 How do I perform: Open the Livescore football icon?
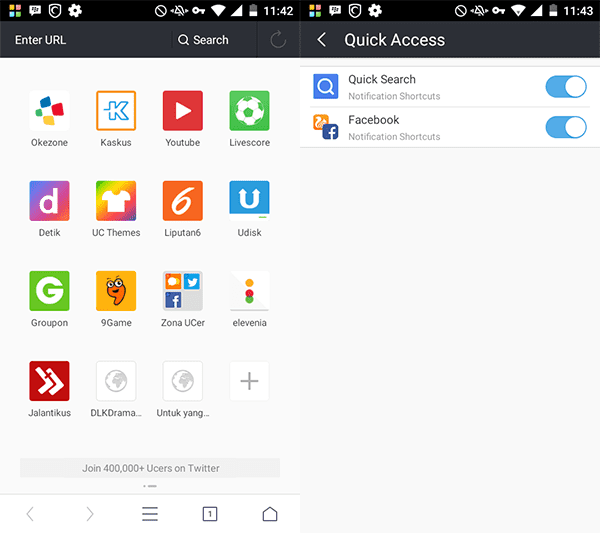(249, 111)
